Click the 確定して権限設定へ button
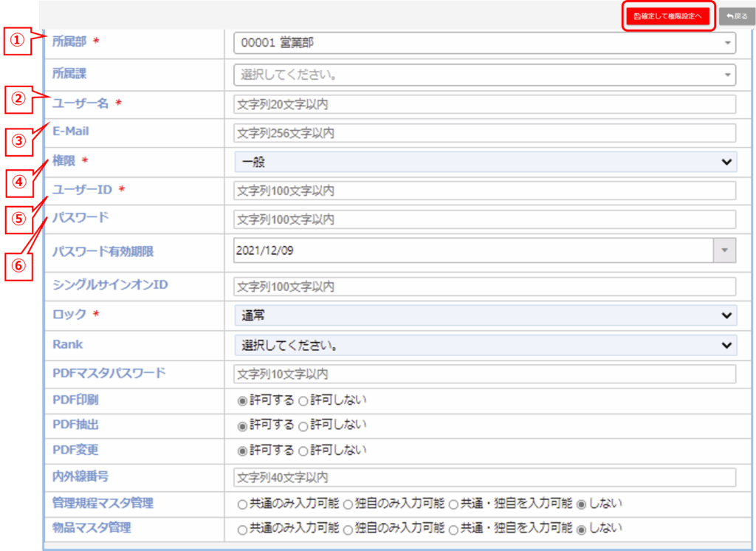Image resolution: width=756 pixels, height=551 pixels. click(x=667, y=16)
